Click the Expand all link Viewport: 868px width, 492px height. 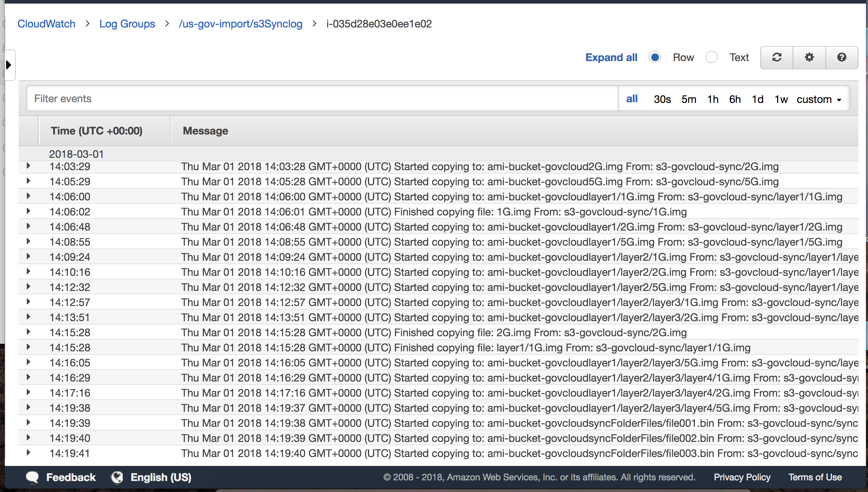pos(611,57)
